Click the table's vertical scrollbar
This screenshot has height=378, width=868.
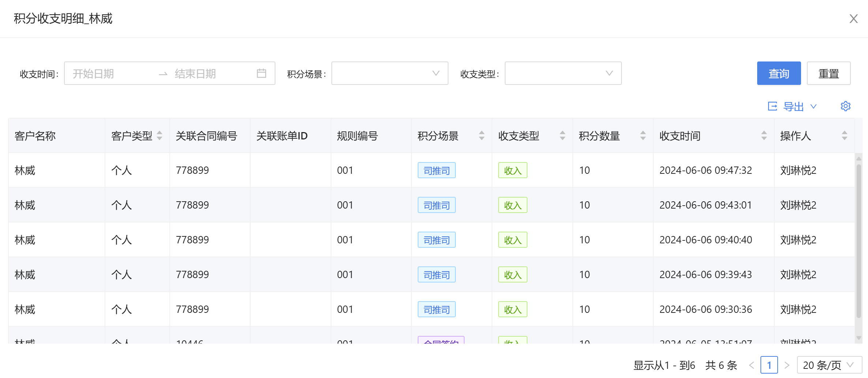point(858,238)
